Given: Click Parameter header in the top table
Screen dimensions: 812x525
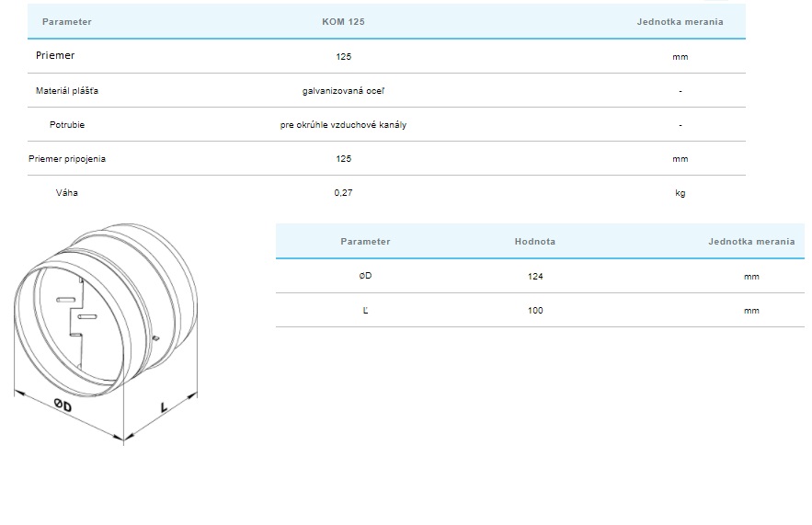Looking at the screenshot, I should point(67,21).
